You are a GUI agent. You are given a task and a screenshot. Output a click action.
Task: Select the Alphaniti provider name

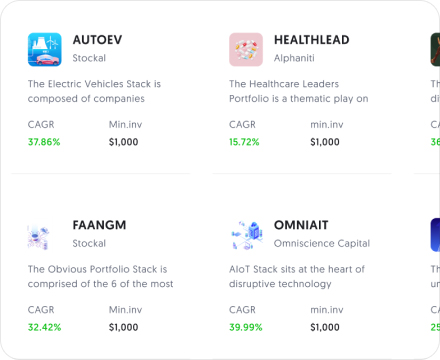click(x=294, y=58)
